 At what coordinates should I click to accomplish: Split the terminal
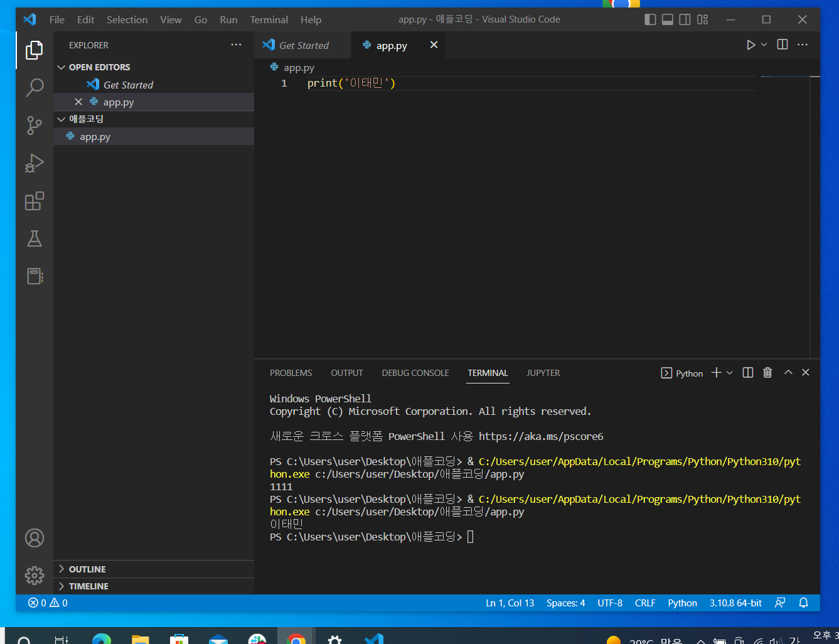(x=748, y=373)
